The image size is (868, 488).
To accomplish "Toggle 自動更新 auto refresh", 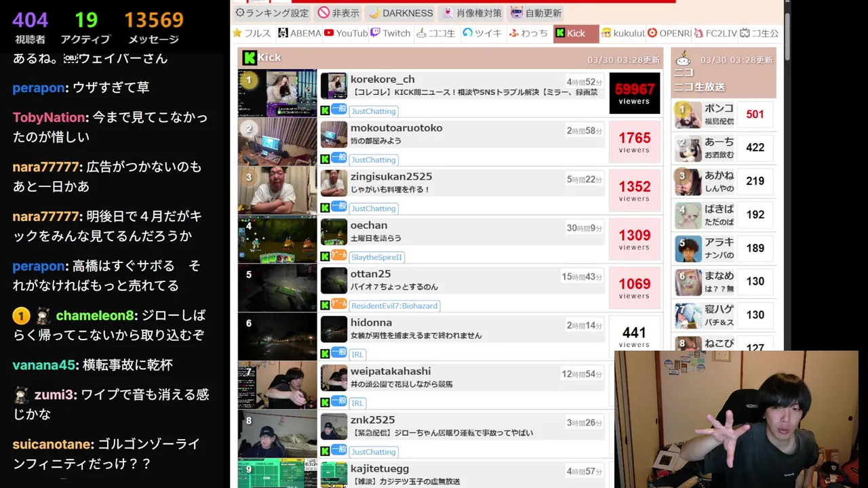I will coord(536,13).
